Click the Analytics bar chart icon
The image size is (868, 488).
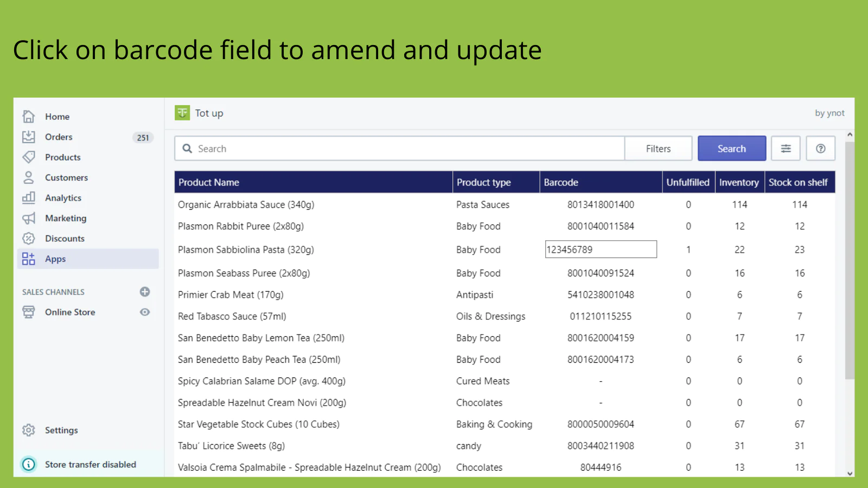[x=29, y=198]
